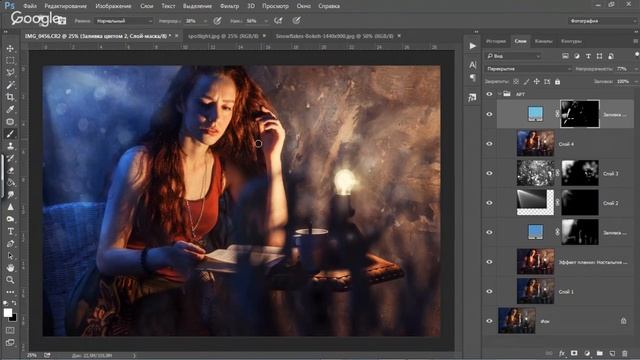640x360 pixels.
Task: Open the three-dots edit toolbar button
Action: (10, 292)
